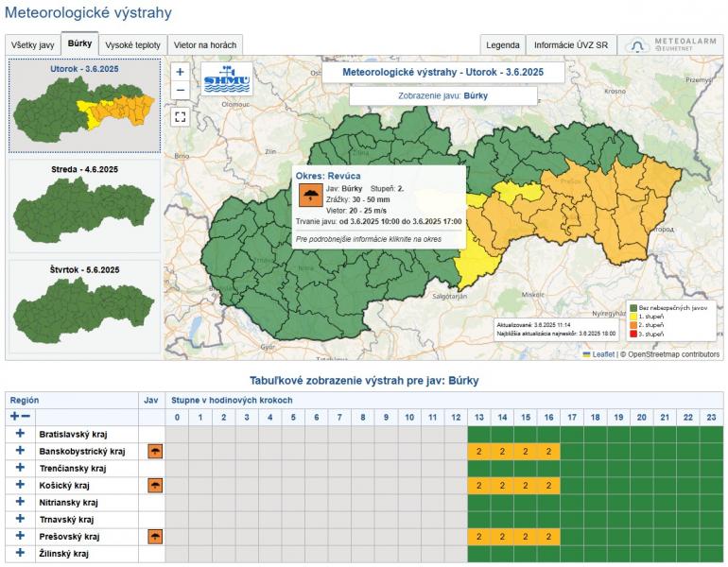Image resolution: width=728 pixels, height=567 pixels.
Task: Click storm icon in Banskobystrický kraj row
Action: [x=155, y=451]
